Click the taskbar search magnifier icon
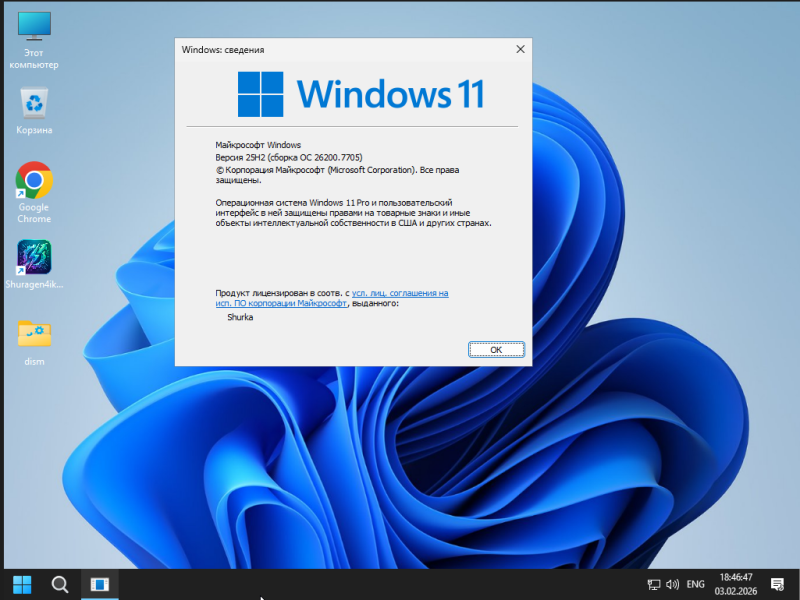Screen dimensions: 800x600 tap(60, 584)
